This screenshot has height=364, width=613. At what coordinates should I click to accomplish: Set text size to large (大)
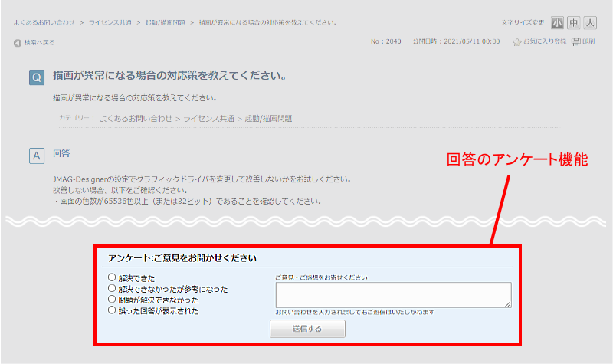pos(590,23)
